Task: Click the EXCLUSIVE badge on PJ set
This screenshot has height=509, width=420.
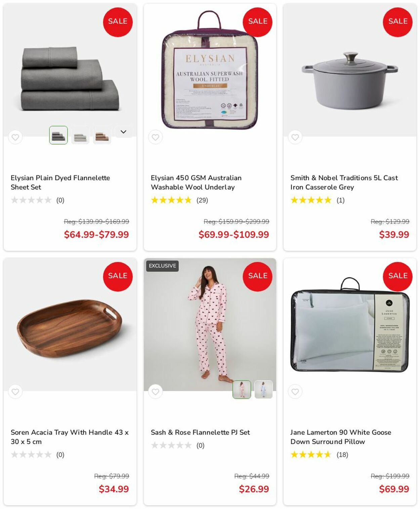Action: point(162,266)
